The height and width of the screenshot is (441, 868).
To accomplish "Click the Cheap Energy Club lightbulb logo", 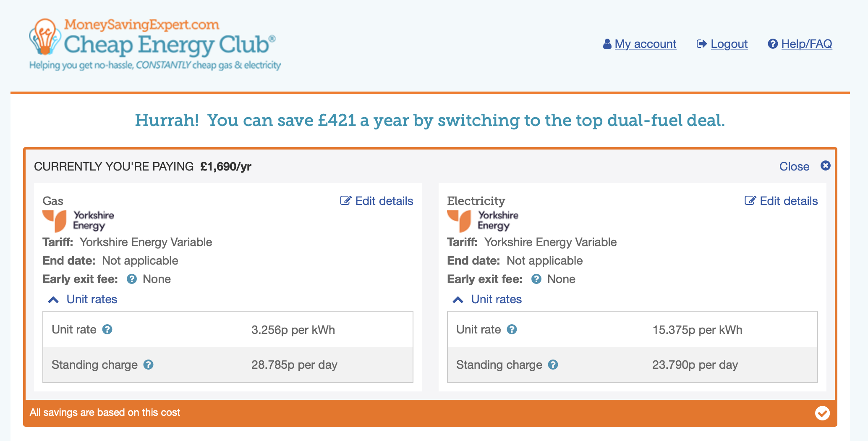I will point(44,37).
